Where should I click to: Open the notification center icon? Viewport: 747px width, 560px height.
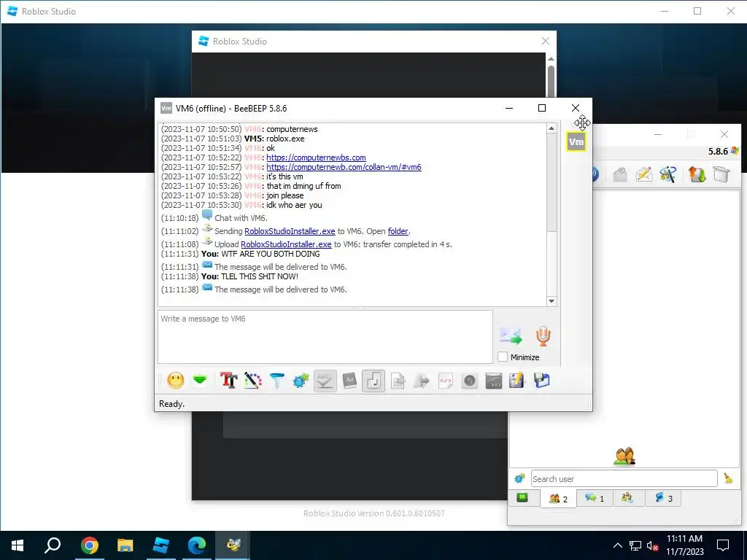point(723,545)
